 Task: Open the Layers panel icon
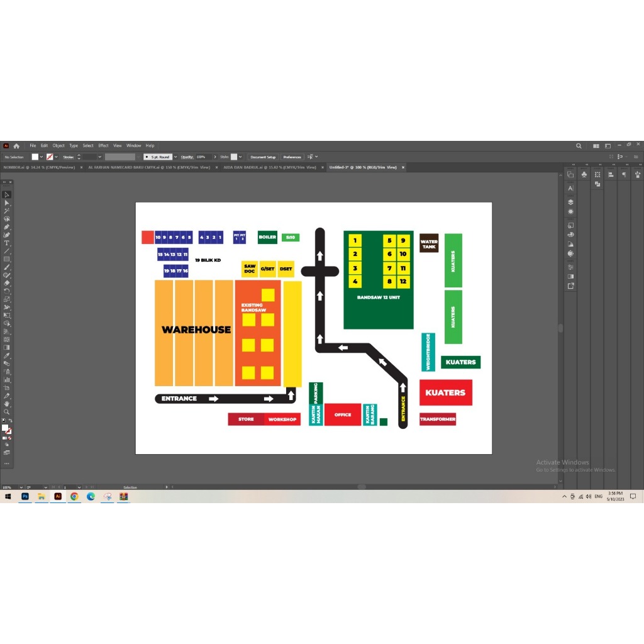point(570,202)
